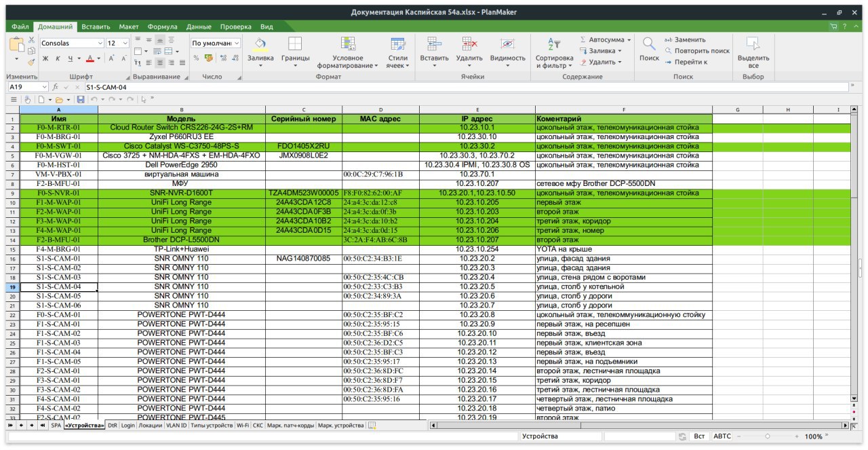Align cell content to vertical middle
Viewport: 868px width, 450px height.
pos(149,40)
